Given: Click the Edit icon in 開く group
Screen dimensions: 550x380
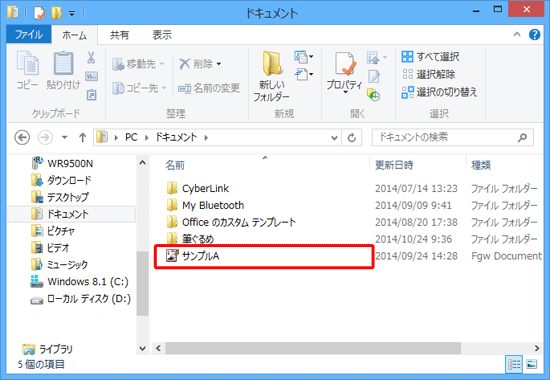Looking at the screenshot, I should tap(374, 76).
